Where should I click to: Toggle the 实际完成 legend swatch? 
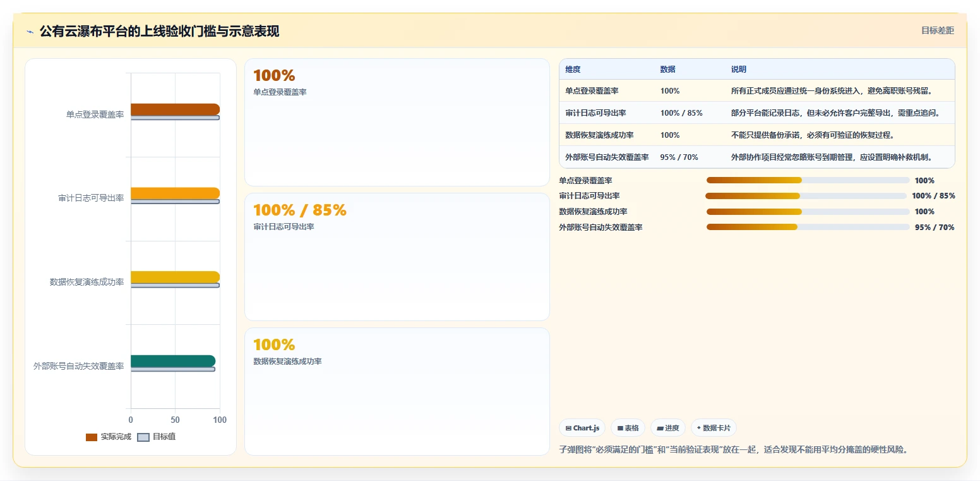pyautogui.click(x=92, y=437)
